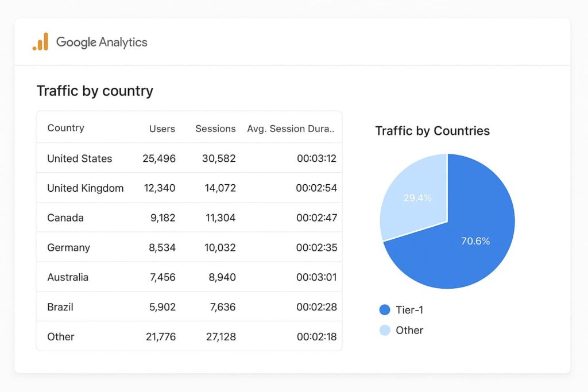Select the Australia table row
This screenshot has width=588, height=392.
(x=189, y=277)
